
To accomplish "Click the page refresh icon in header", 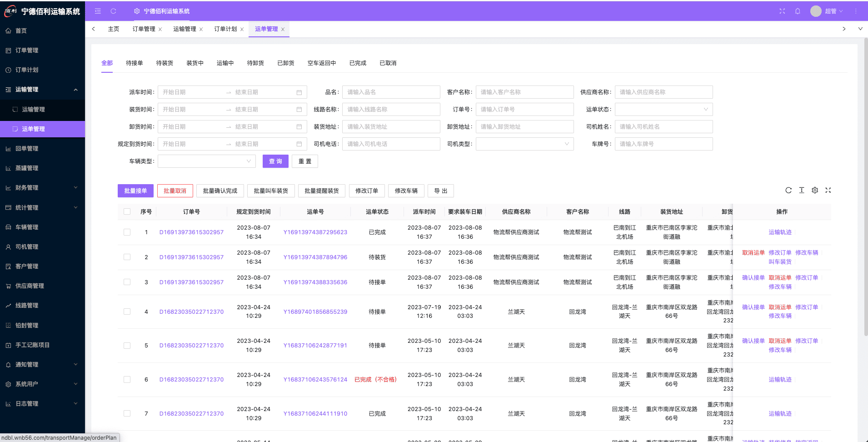I will [x=113, y=11].
